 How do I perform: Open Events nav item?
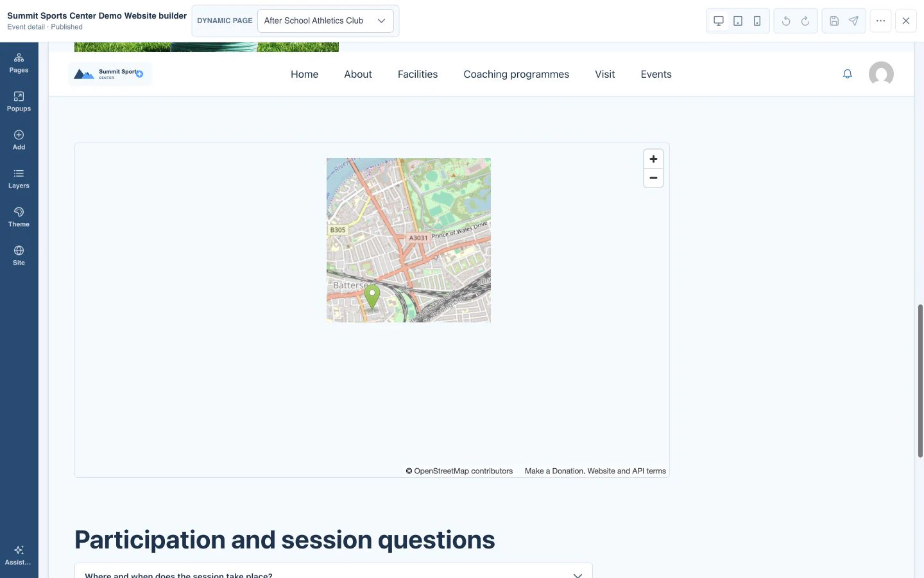(x=656, y=74)
